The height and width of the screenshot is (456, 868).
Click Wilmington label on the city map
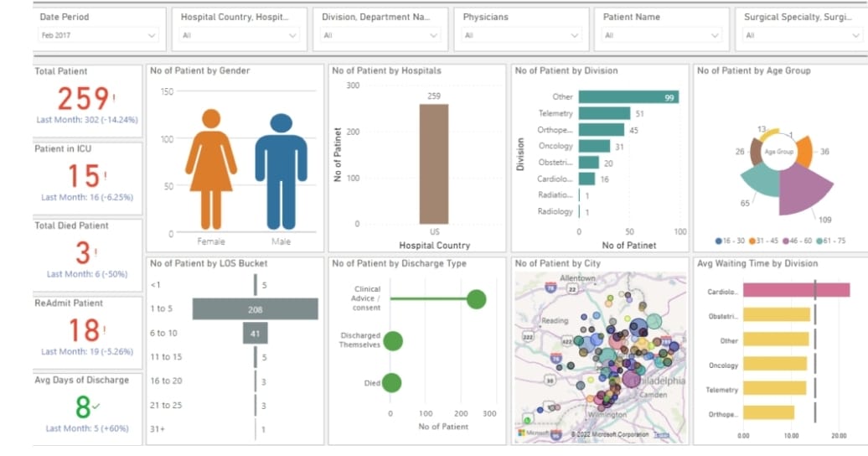[607, 414]
